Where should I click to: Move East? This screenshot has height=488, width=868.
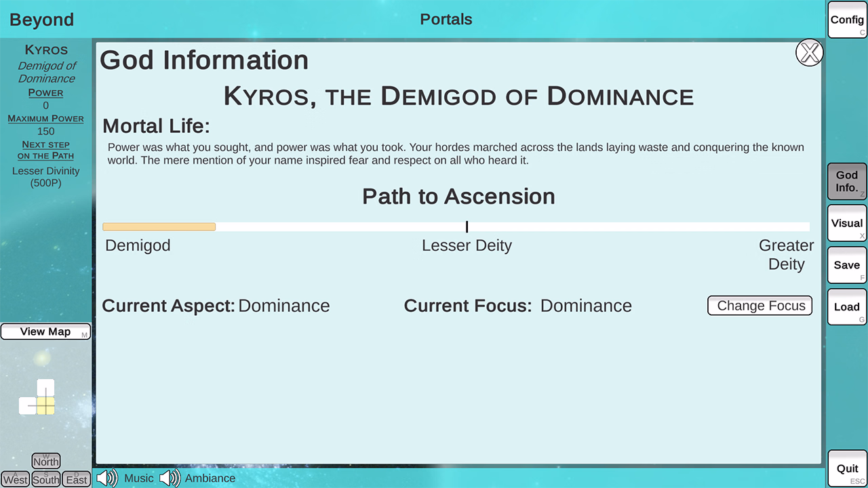pyautogui.click(x=77, y=479)
